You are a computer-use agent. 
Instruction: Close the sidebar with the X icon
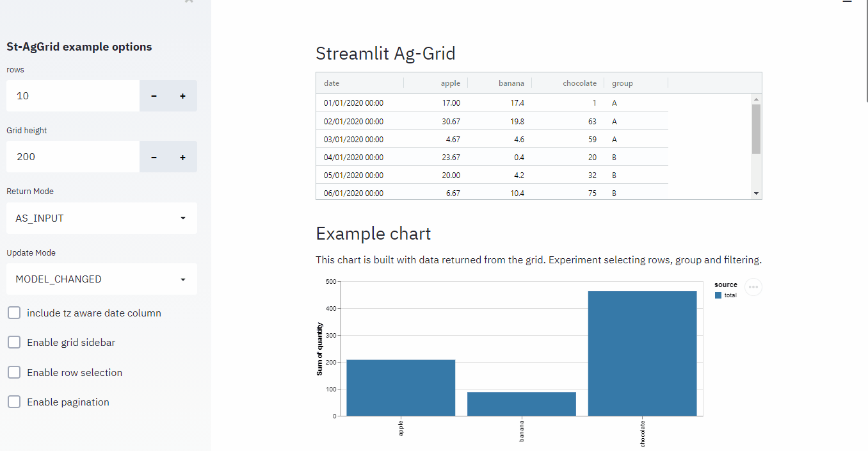coord(189,2)
